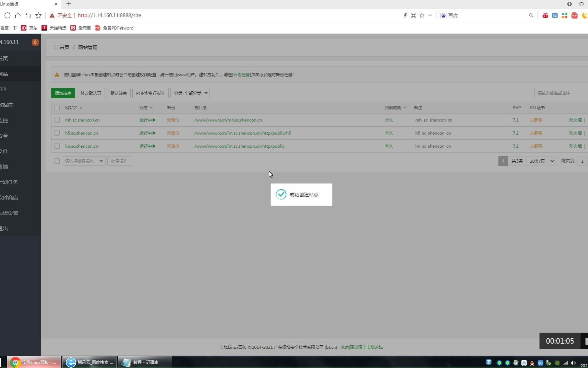This screenshot has width=588, height=368.
Task: Toggle 运行中 status for h5.sc.shencon.cn
Action: [x=147, y=133]
